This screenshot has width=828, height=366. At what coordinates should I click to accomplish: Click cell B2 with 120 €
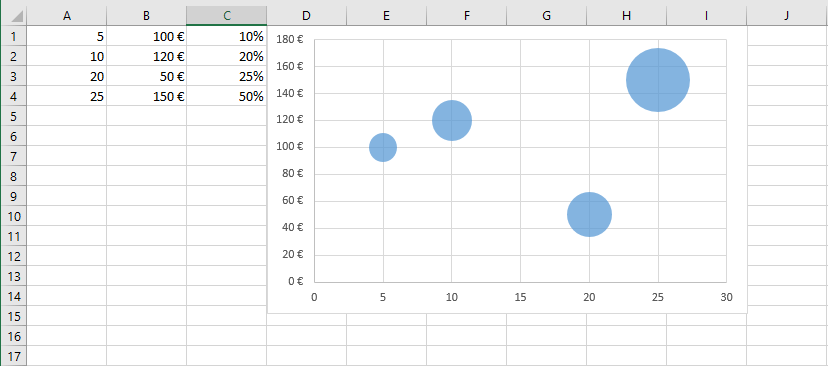point(146,57)
